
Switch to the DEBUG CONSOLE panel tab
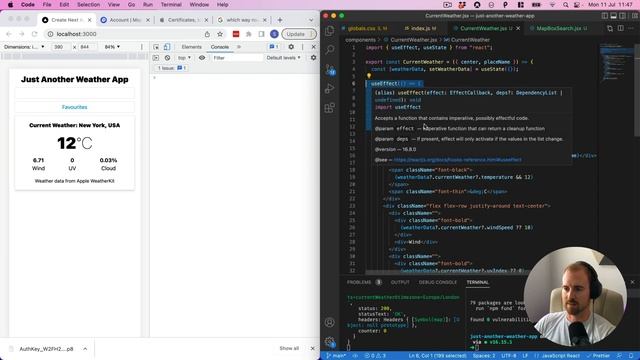438,282
